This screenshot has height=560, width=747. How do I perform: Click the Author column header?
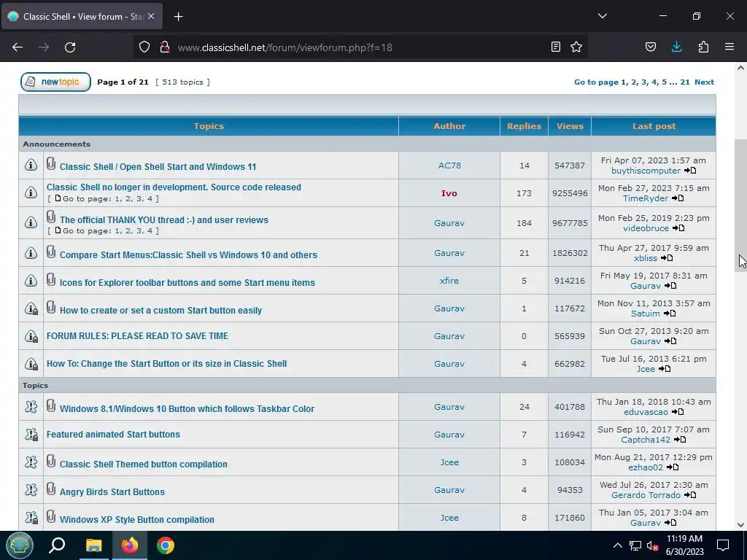pyautogui.click(x=449, y=126)
